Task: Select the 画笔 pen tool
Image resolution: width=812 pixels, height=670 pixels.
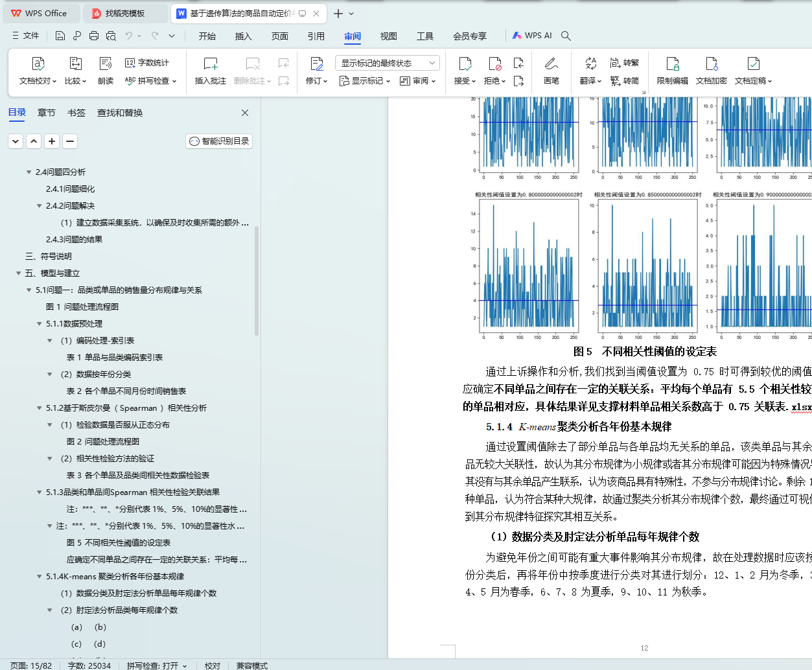Action: point(551,71)
